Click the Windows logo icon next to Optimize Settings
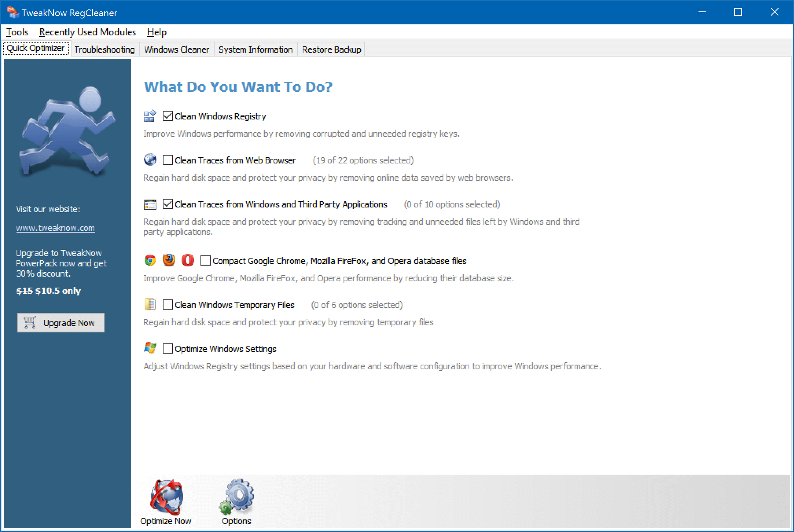 click(151, 349)
